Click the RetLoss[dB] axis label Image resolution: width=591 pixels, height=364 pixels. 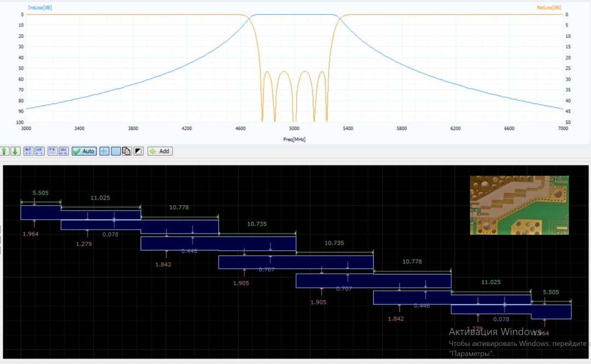point(549,8)
